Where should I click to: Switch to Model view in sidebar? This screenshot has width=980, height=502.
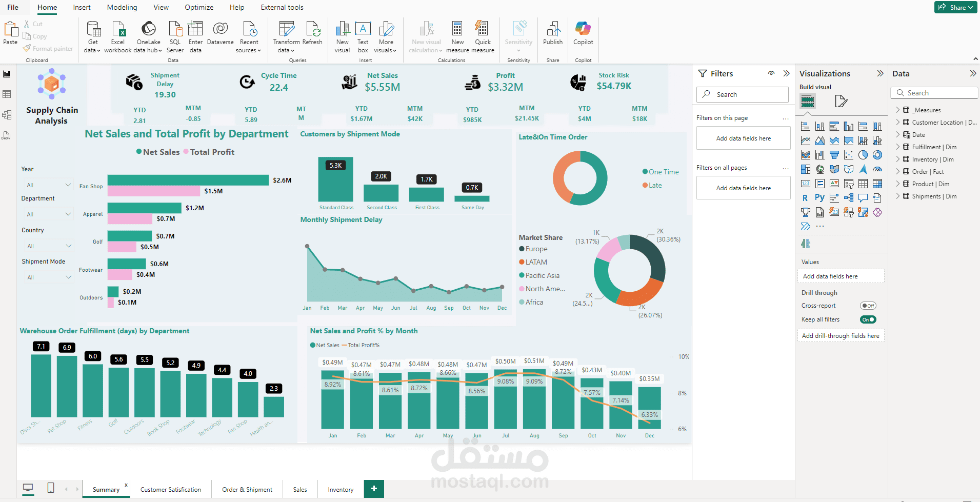(7, 115)
